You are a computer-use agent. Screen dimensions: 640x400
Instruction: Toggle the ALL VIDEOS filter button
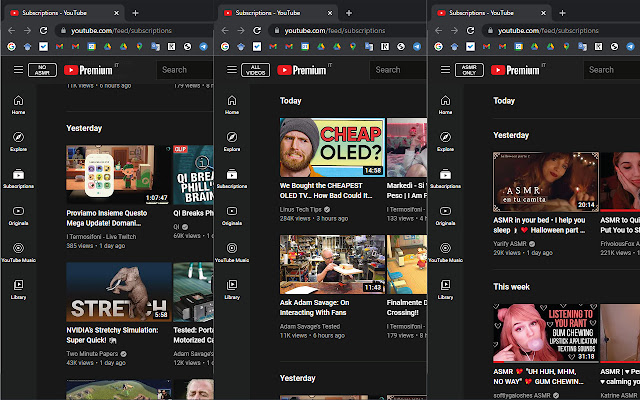pos(256,70)
